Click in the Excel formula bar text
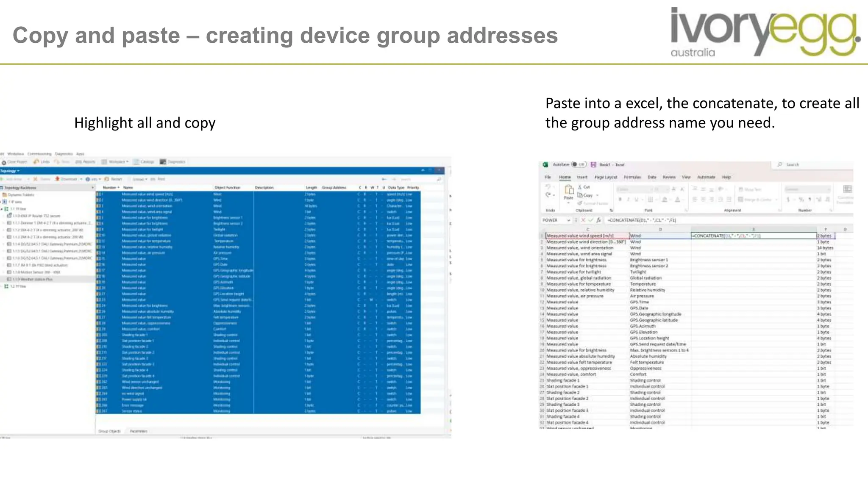The height and width of the screenshot is (488, 868). (x=642, y=220)
